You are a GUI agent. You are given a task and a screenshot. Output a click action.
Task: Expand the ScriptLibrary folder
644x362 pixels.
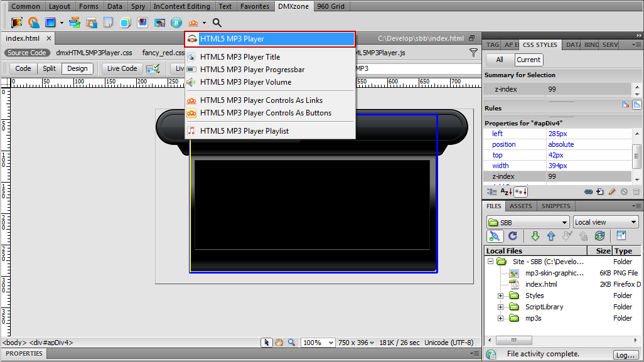click(500, 307)
